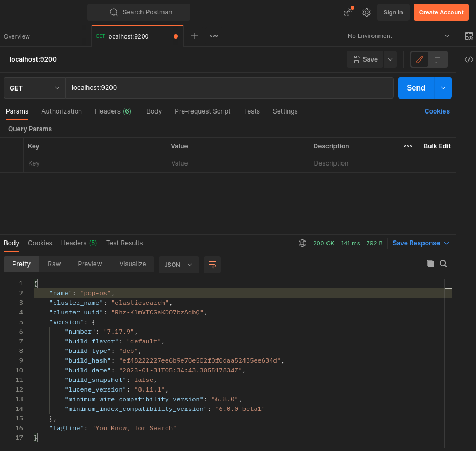Open the request Headers (6) tab
The width and height of the screenshot is (476, 451).
[x=113, y=111]
